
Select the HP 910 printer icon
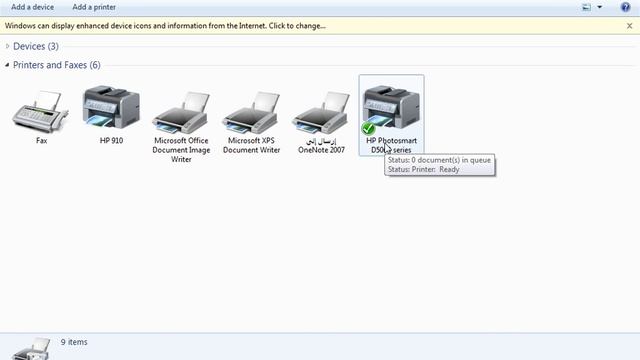[x=111, y=107]
